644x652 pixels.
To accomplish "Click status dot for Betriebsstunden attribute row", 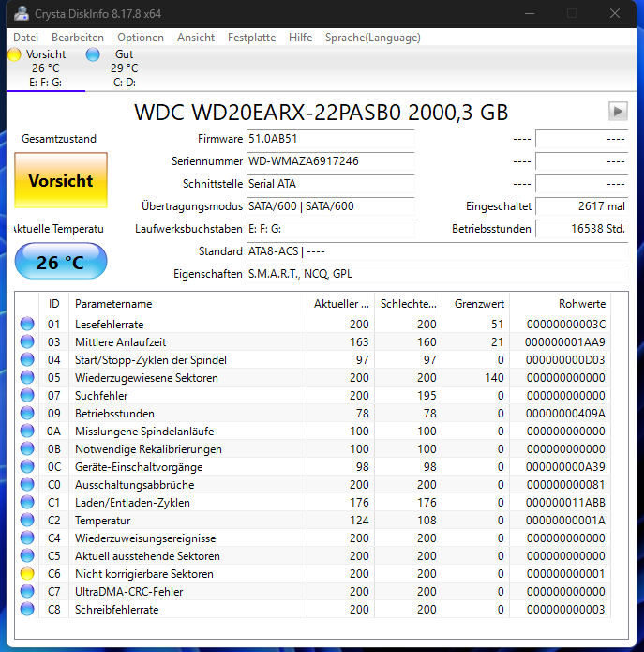I will point(27,413).
